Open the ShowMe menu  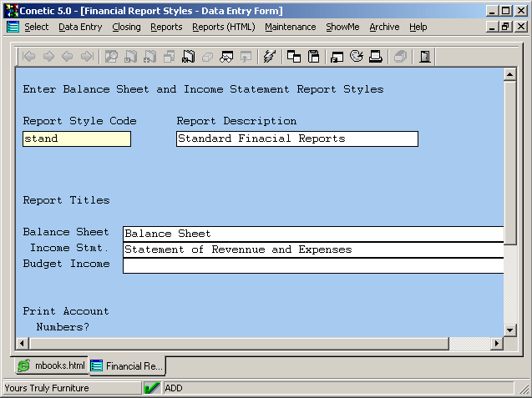tap(342, 27)
